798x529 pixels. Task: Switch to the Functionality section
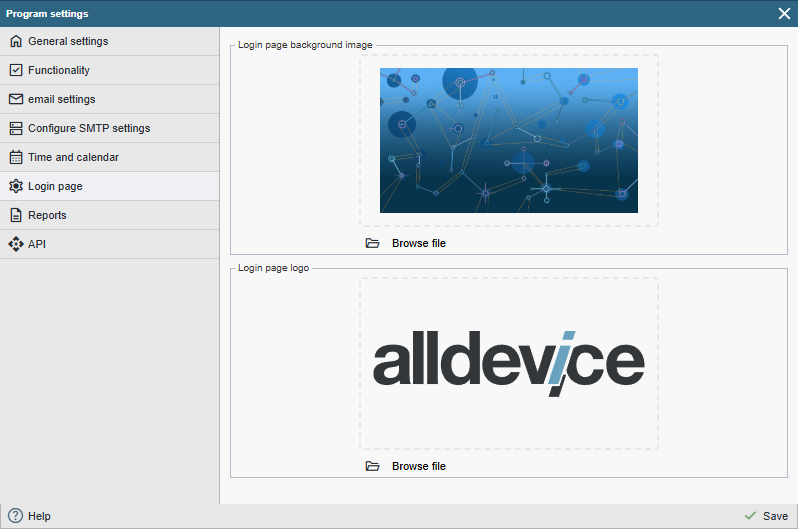(109, 70)
